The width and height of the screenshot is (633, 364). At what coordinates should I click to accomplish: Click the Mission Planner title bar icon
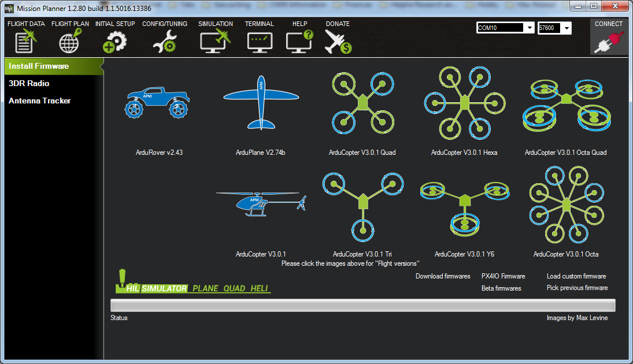coord(9,8)
